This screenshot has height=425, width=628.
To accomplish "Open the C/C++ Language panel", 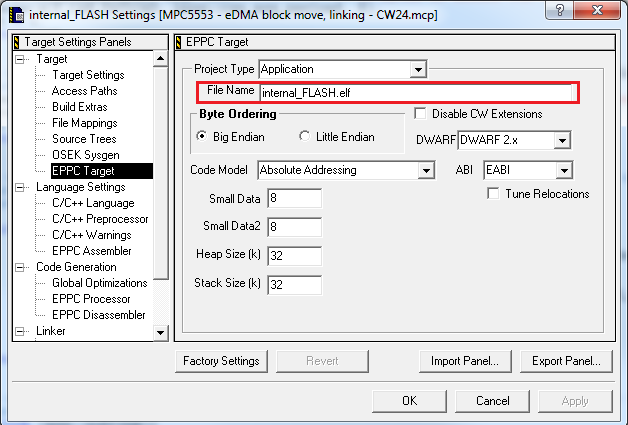I will tap(93, 203).
